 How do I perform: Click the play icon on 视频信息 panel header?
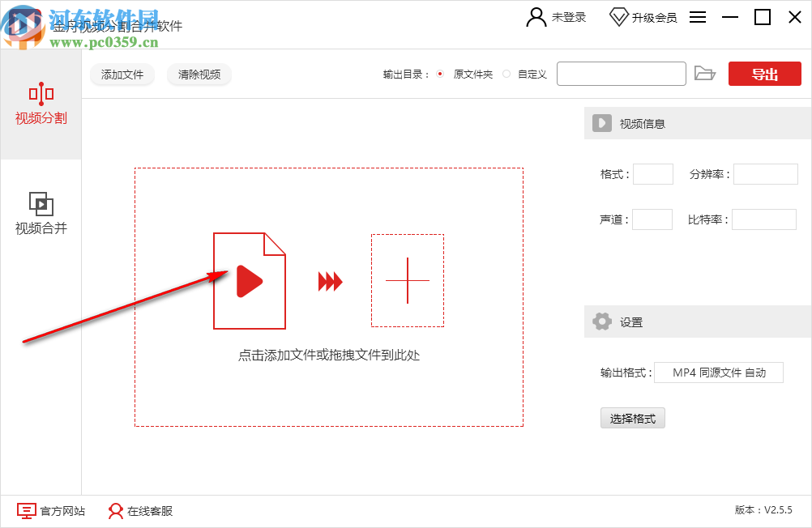click(x=602, y=122)
